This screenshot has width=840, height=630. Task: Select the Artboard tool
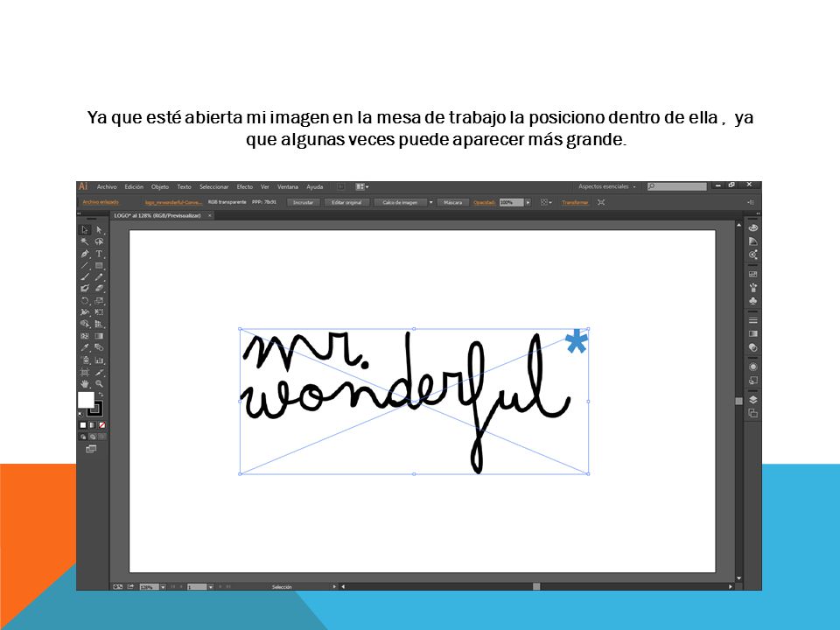coord(85,372)
